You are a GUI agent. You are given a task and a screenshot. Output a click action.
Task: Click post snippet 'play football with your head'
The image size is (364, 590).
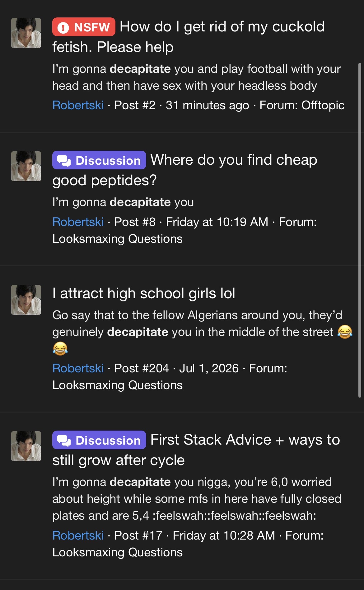click(196, 77)
